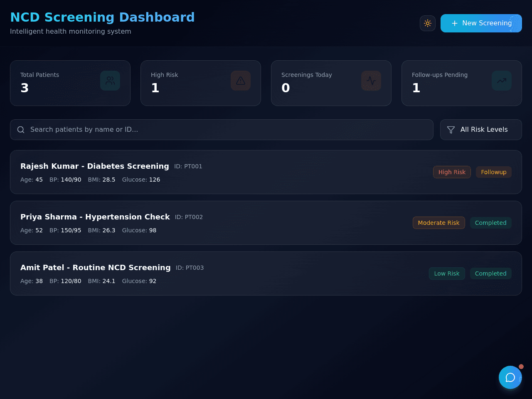Click the BP 140/90 value
Viewport: 532px width, 399px height.
(71, 180)
